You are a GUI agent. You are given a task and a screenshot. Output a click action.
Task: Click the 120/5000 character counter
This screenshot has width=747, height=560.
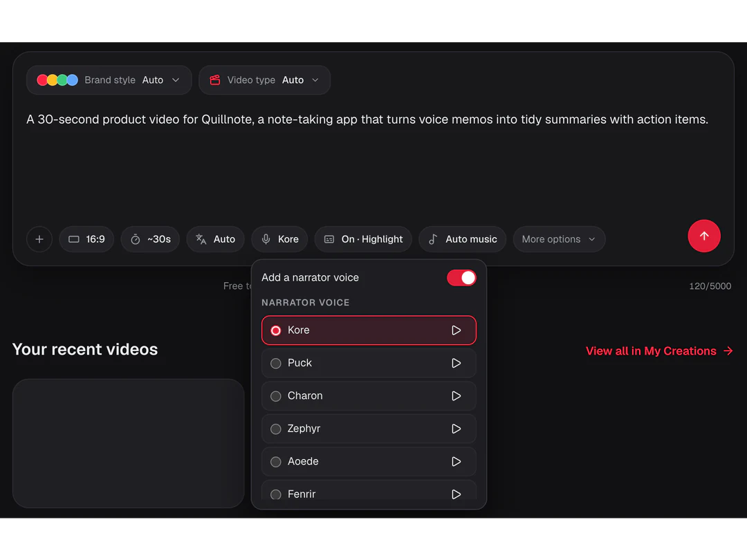(x=710, y=286)
